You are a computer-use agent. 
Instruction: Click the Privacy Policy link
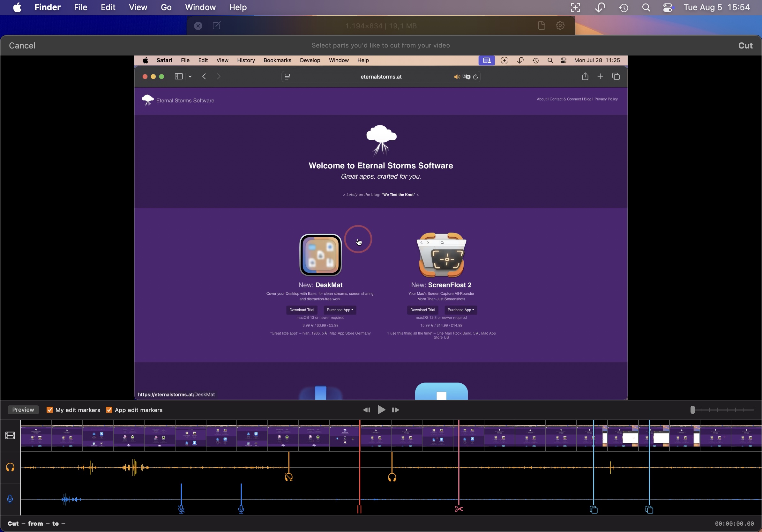(606, 99)
